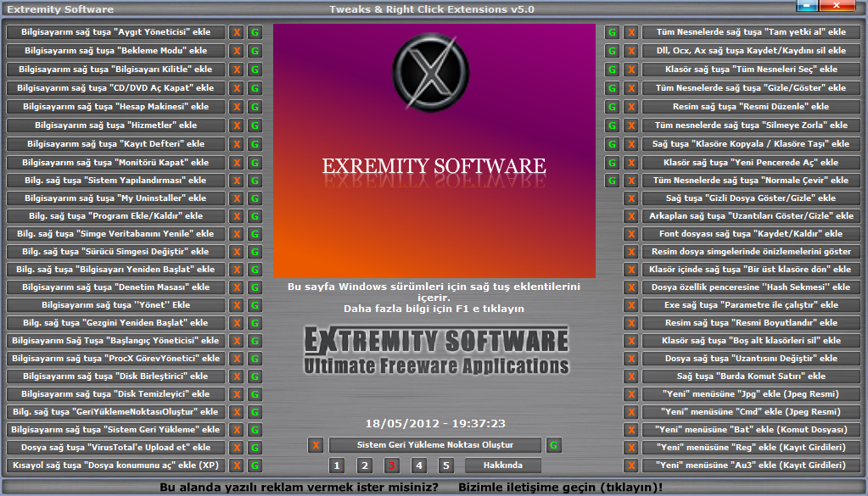The width and height of the screenshot is (868, 496).
Task: Click "Kayıt Defteri" ekle label button
Action: click(116, 144)
